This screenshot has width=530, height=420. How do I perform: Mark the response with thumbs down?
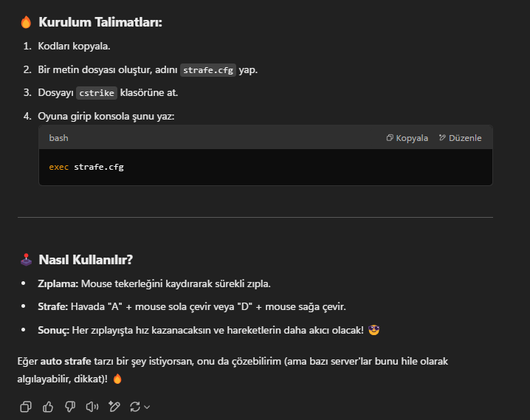click(70, 407)
